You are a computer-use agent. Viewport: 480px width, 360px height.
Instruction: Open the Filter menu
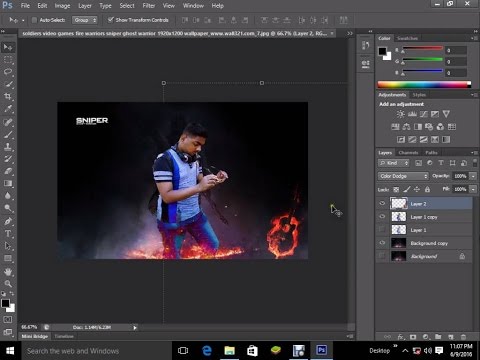point(148,6)
